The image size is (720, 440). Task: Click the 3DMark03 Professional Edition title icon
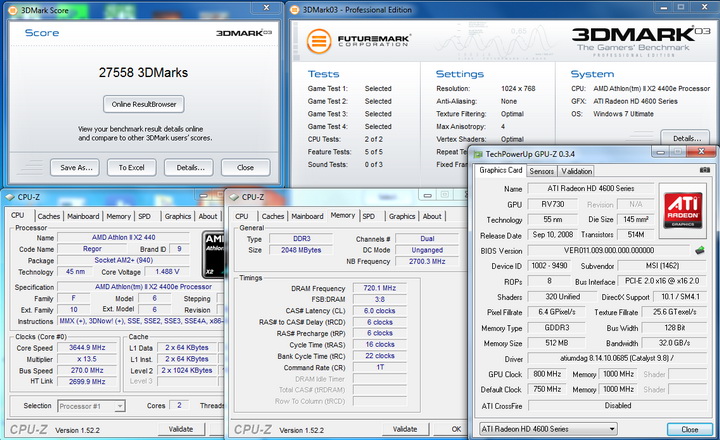point(295,10)
